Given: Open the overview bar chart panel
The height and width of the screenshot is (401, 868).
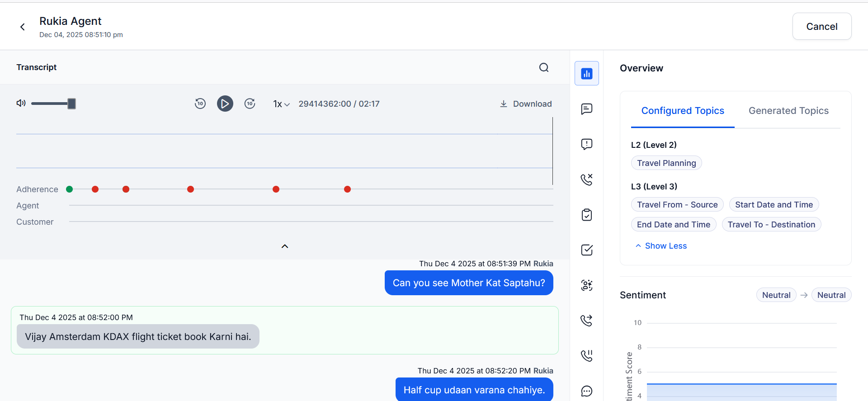Looking at the screenshot, I should tap(587, 73).
